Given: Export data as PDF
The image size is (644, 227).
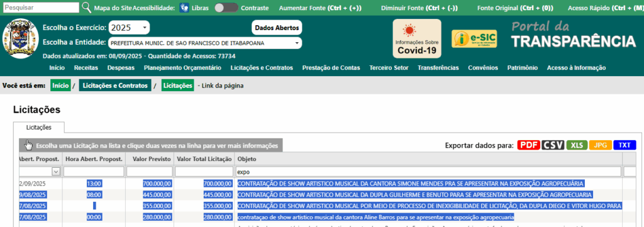Looking at the screenshot, I should tap(528, 145).
